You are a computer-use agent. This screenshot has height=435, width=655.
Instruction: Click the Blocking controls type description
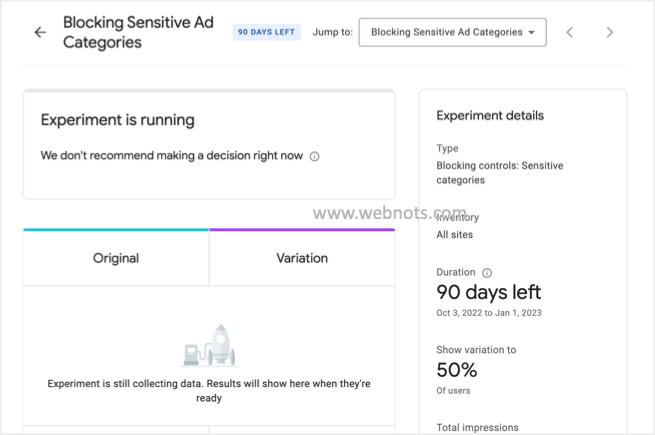(499, 173)
